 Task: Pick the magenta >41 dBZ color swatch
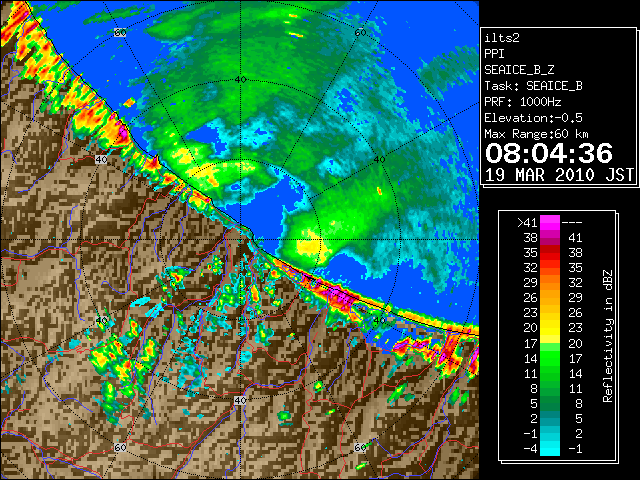550,223
